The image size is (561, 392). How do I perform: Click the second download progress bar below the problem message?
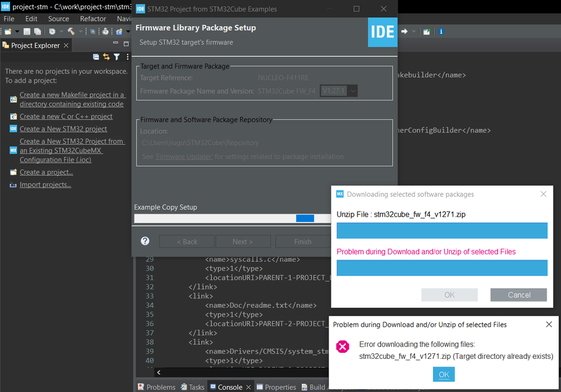[442, 268]
